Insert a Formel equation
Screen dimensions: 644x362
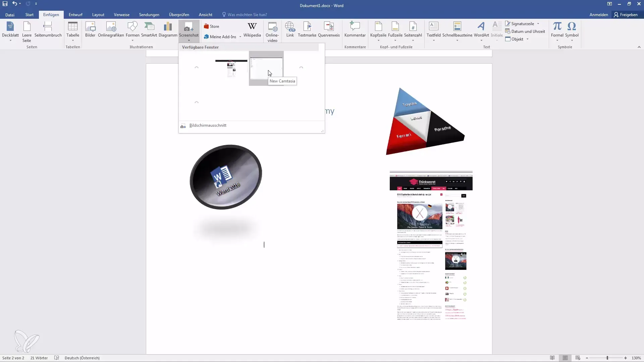point(557,32)
